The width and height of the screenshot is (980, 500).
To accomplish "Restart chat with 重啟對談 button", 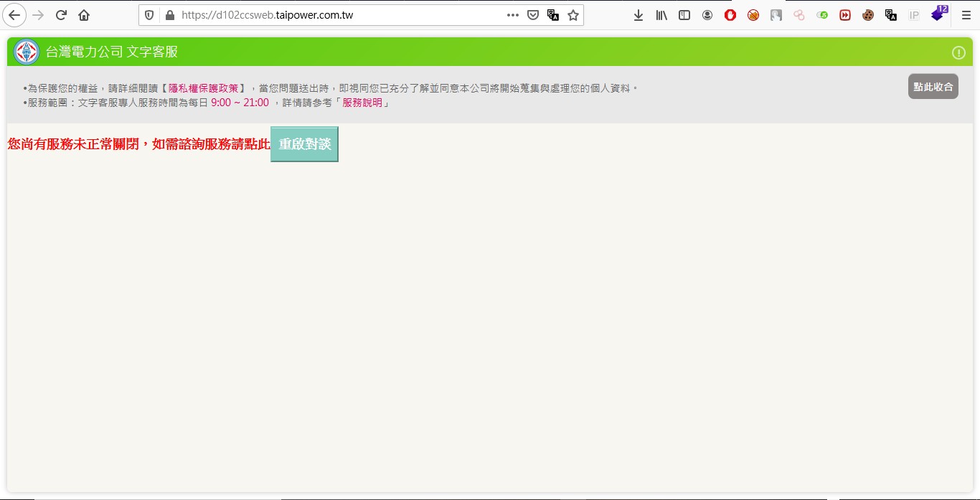I will point(304,144).
